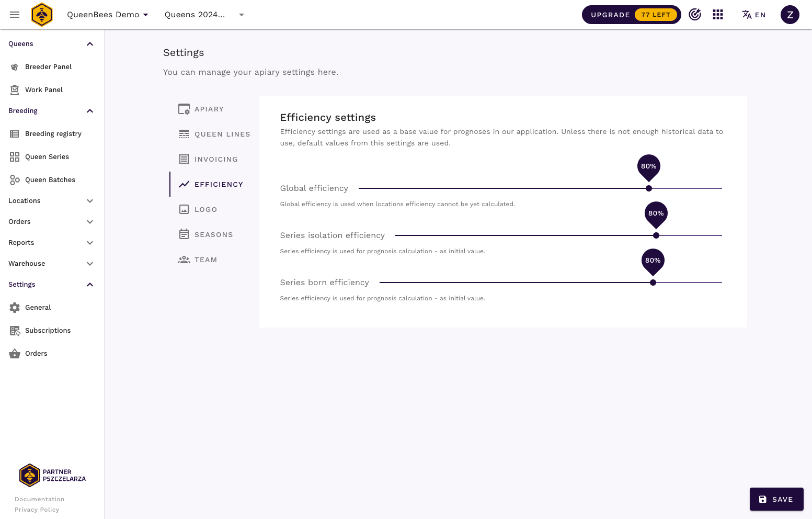Open the Queens 2024 season dropdown

click(204, 15)
